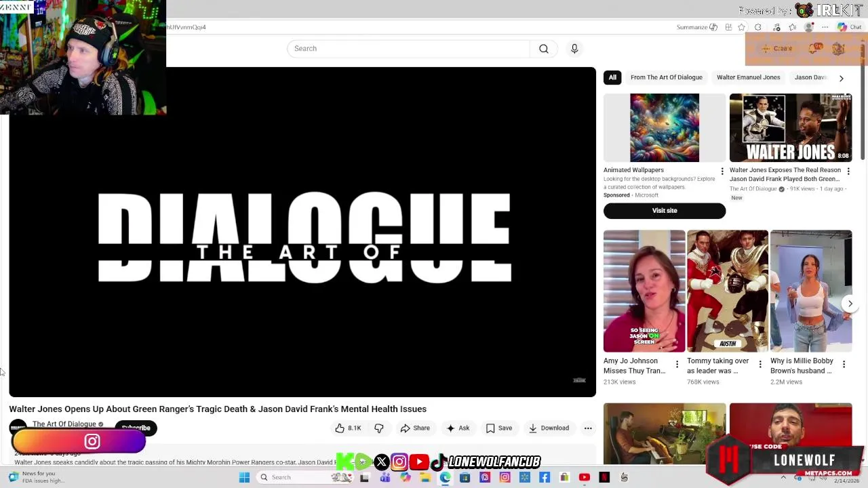Click Summarize in the address bar

[696, 27]
